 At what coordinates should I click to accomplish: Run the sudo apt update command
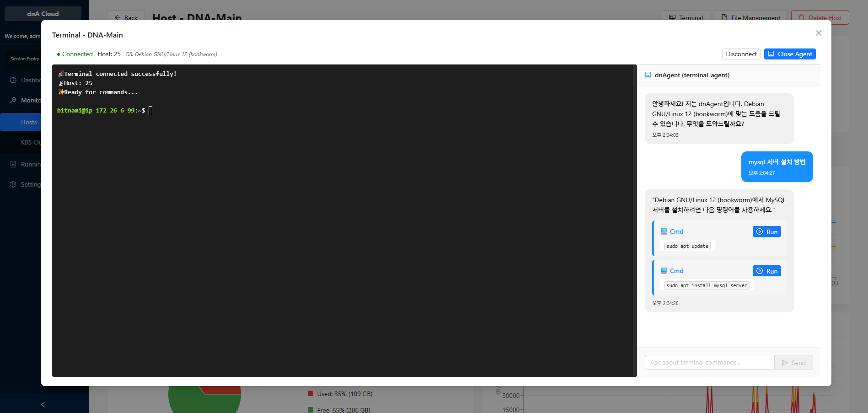(x=766, y=232)
